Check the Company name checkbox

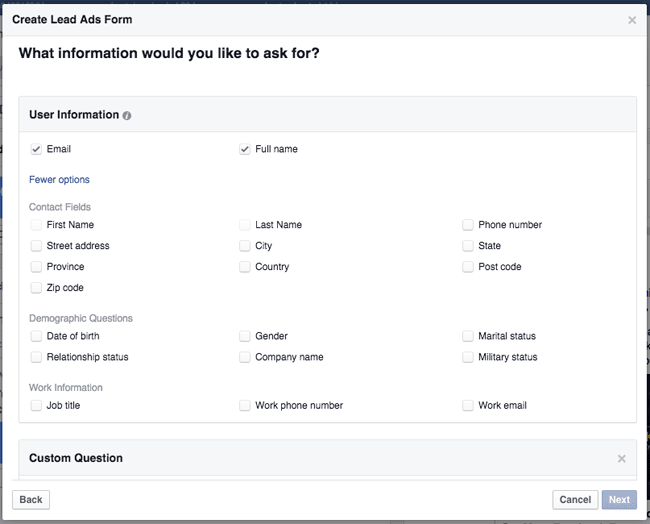click(x=245, y=357)
